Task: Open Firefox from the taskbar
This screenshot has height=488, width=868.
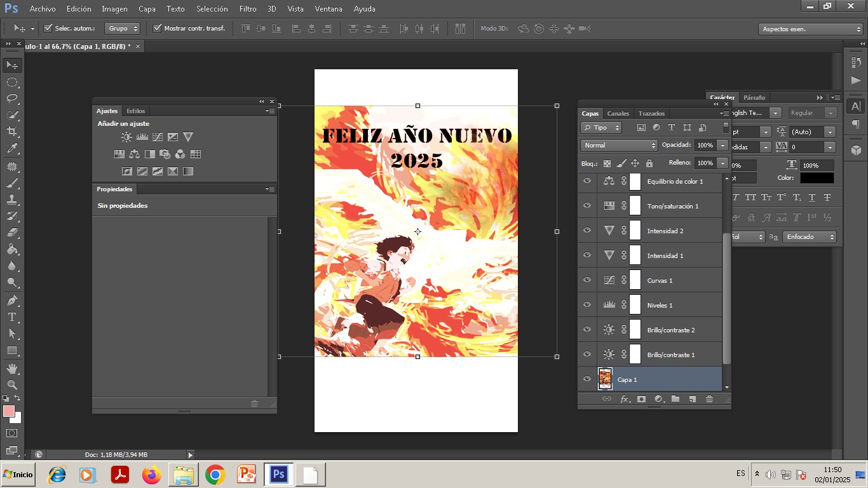Action: pyautogui.click(x=152, y=475)
